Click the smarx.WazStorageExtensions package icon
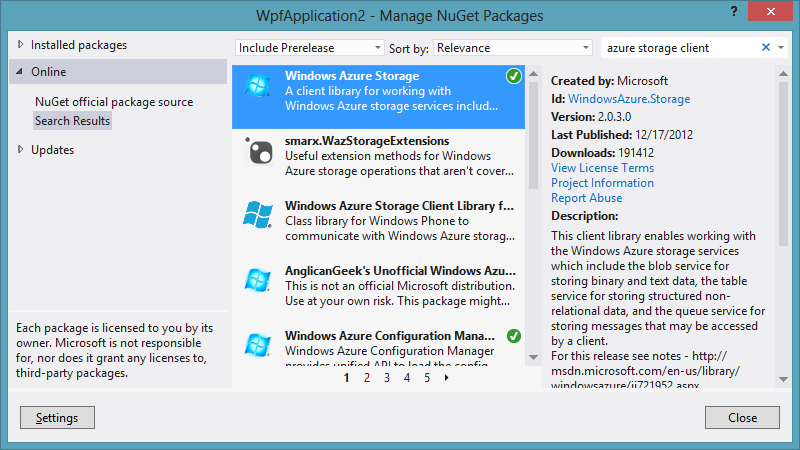The image size is (800, 450). point(258,151)
